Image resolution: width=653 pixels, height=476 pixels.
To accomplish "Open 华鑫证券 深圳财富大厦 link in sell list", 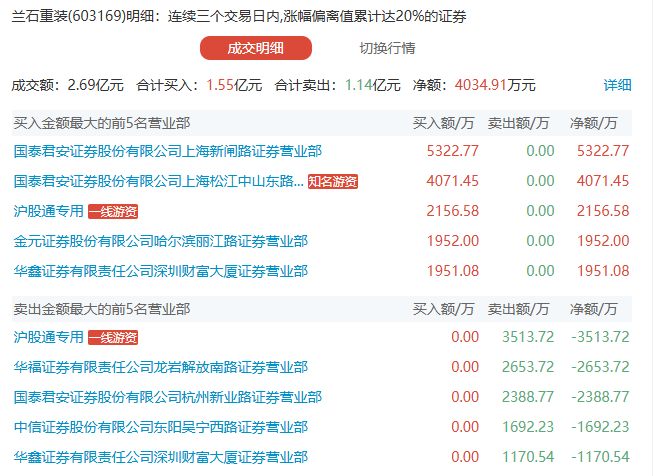I will pyautogui.click(x=161, y=456).
